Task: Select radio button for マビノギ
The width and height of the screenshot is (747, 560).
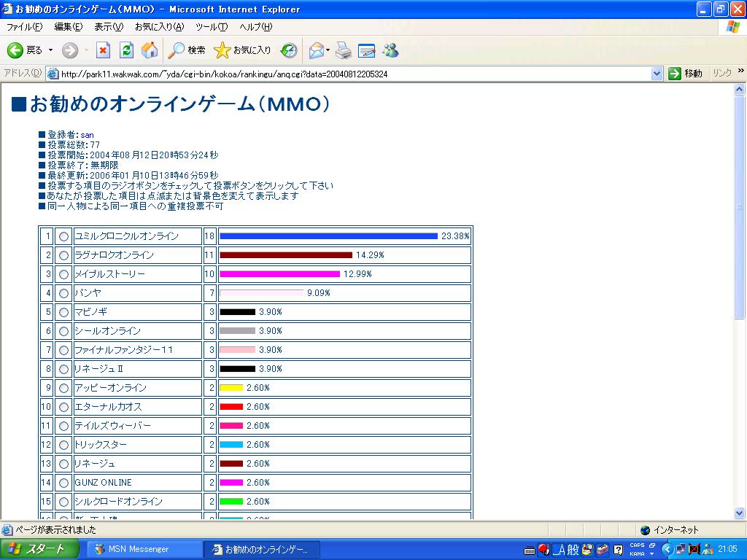Action: point(63,312)
